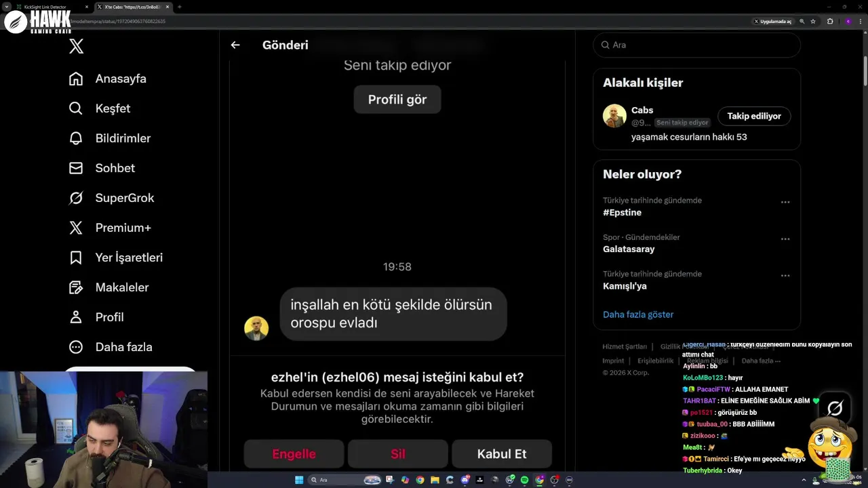868x488 pixels.
Task: Open Galatasaray trending topic
Action: click(629, 249)
